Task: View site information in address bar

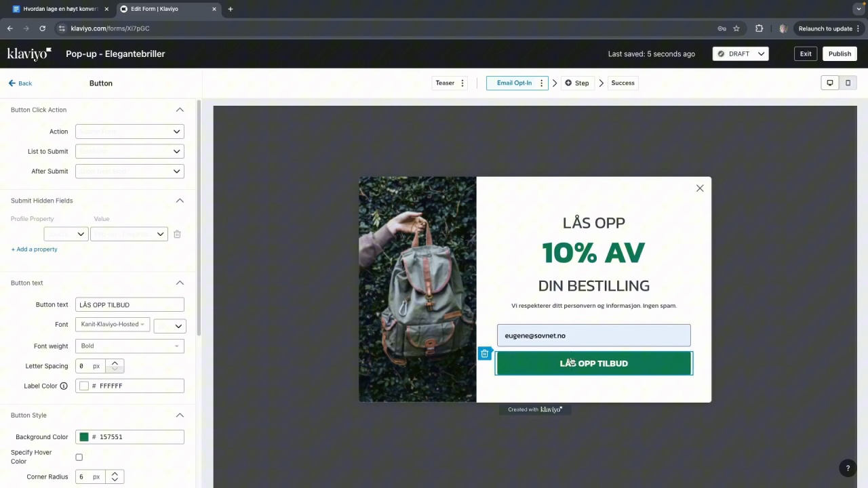Action: [x=62, y=28]
